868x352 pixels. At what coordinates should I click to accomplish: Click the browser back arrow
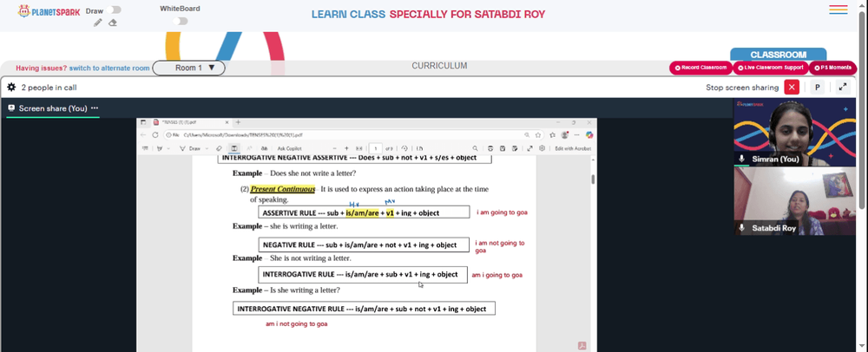pos(143,135)
